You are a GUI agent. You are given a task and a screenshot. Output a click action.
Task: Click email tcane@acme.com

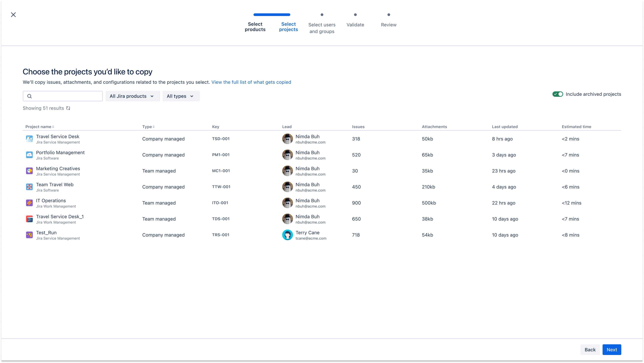(311, 238)
